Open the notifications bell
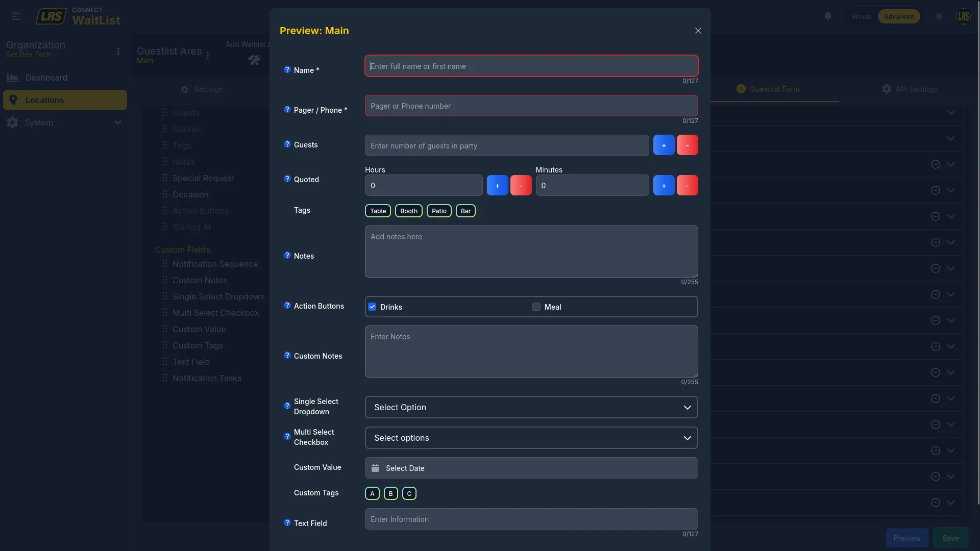 click(x=828, y=16)
